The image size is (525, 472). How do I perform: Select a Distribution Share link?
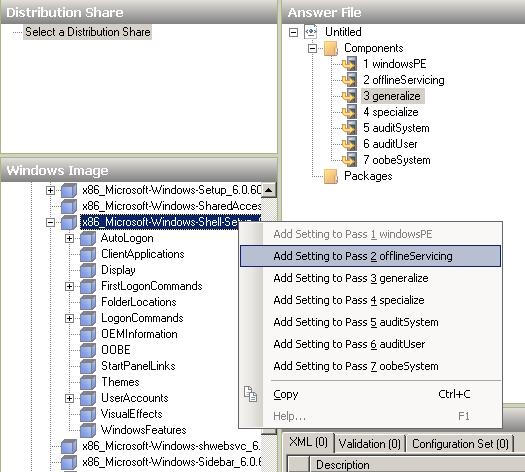click(x=88, y=32)
